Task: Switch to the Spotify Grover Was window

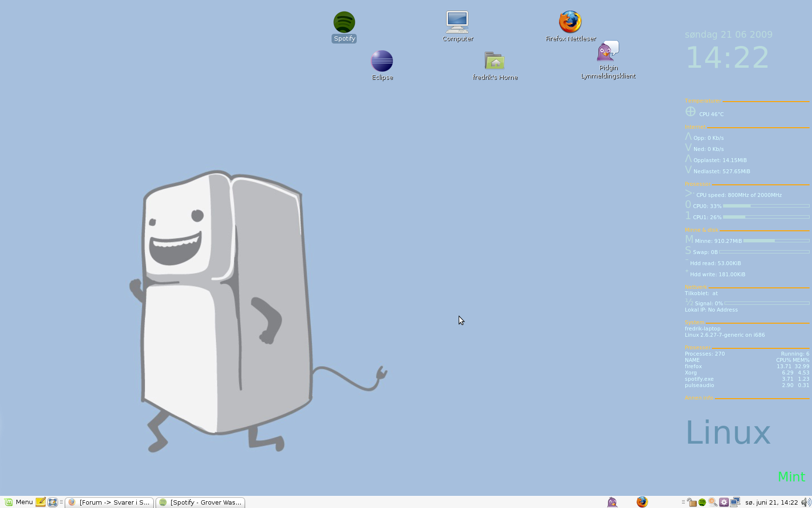Action: tap(201, 502)
